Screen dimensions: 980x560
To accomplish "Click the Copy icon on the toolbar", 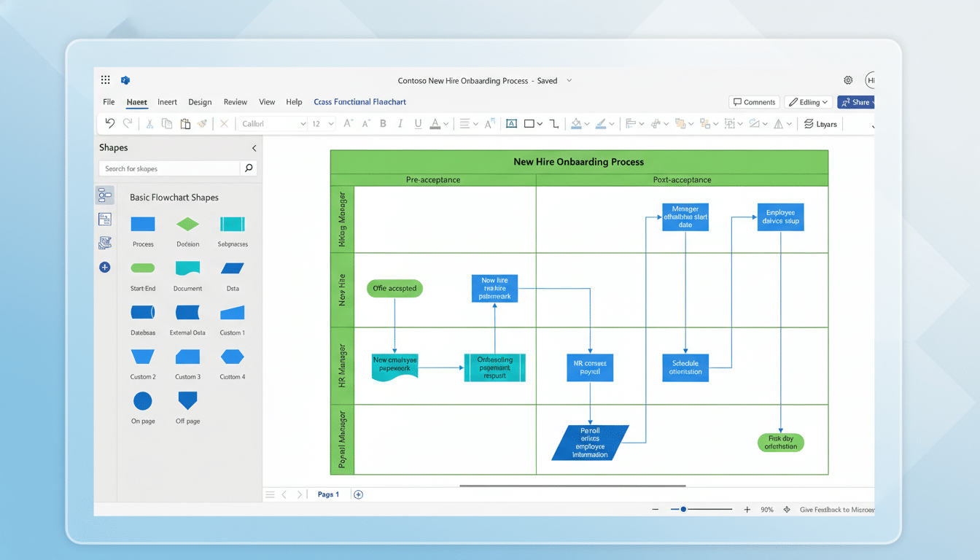I will pyautogui.click(x=166, y=123).
